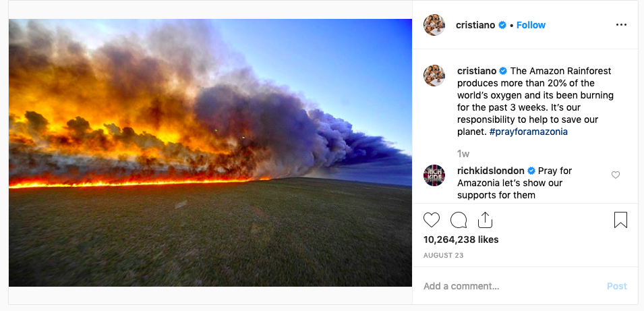Open the #prayforamazonia hashtag link
Viewport: 644px width, 311px height.
click(528, 132)
